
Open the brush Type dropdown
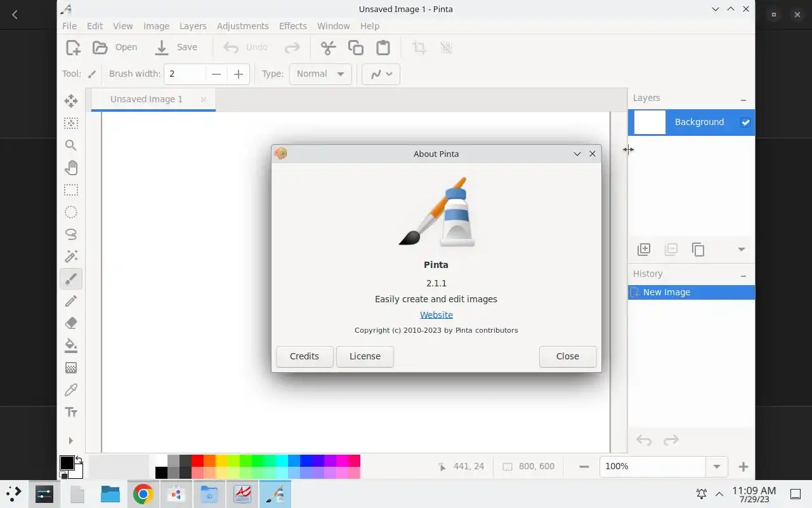[x=320, y=74]
